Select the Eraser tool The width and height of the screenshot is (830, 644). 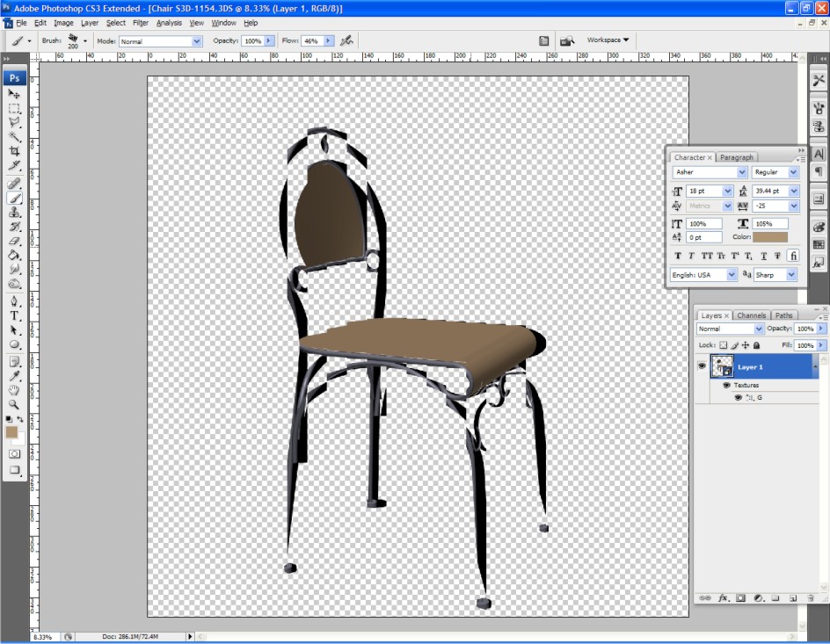[14, 241]
